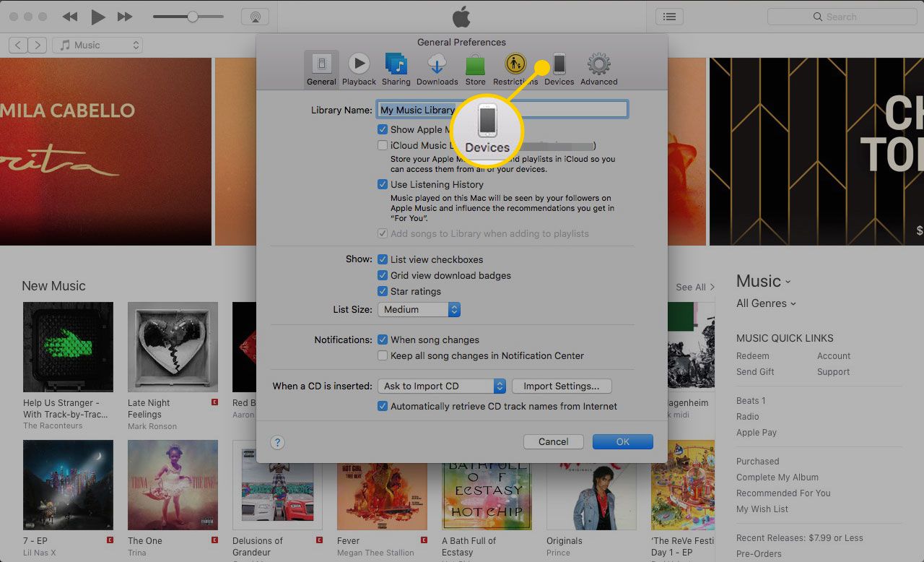924x562 pixels.
Task: Toggle Automatically retrieve CD track names
Action: 383,406
